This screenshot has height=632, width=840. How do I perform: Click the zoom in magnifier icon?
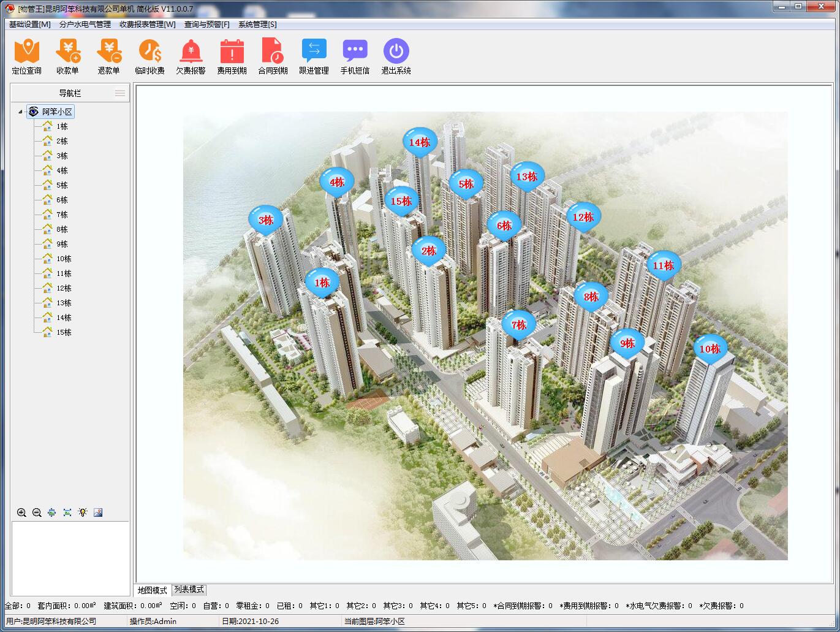click(x=21, y=512)
